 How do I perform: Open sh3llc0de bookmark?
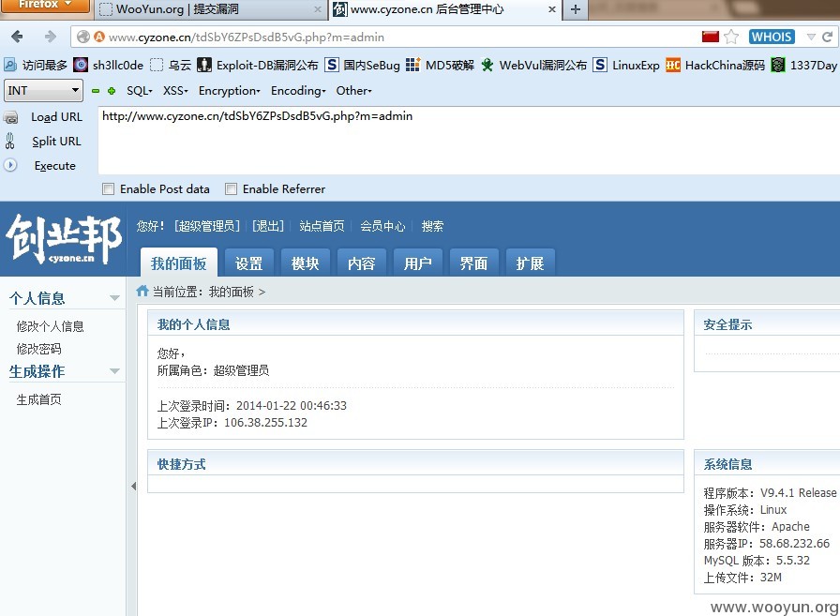pos(109,66)
